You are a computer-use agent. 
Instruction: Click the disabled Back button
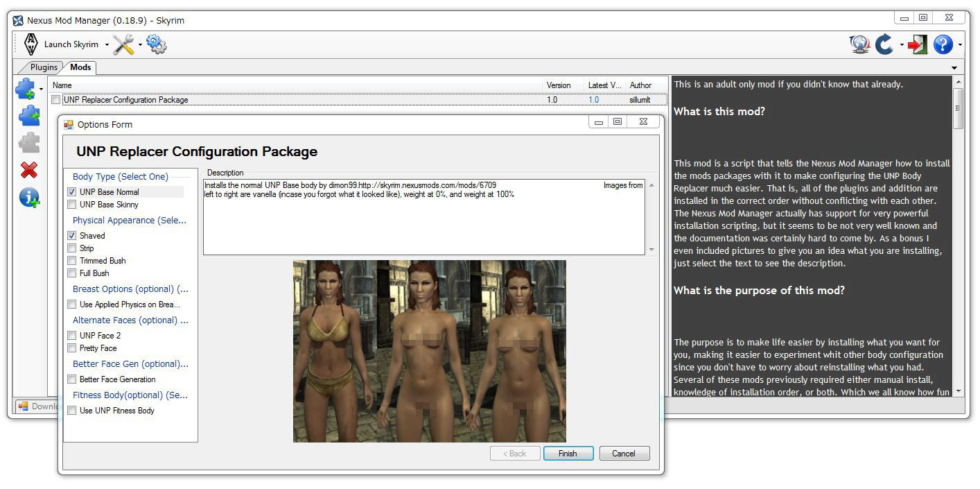click(x=514, y=454)
